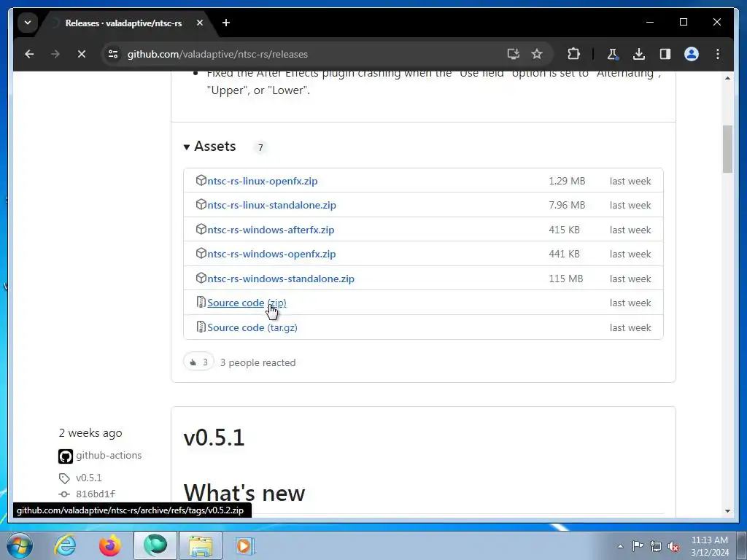Close the Releases valadaptive/ntsc-rs tab
This screenshot has height=560, width=747.
tap(200, 23)
